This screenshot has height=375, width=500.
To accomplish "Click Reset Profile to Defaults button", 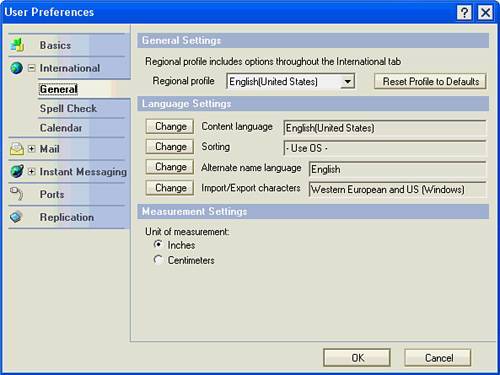I will point(430,81).
